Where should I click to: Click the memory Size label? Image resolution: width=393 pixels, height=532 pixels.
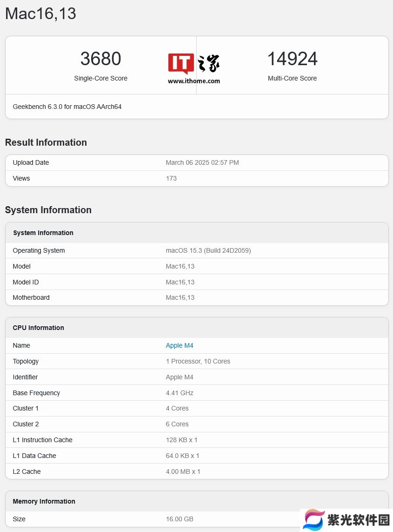pos(19,519)
